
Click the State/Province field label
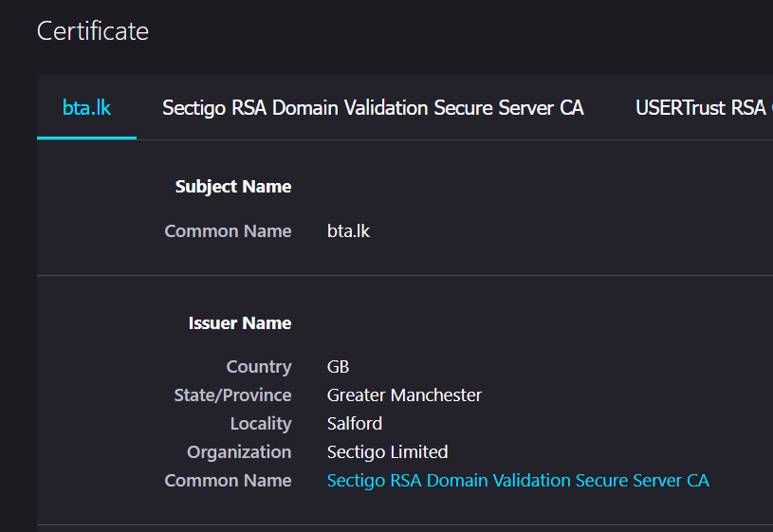coord(232,394)
